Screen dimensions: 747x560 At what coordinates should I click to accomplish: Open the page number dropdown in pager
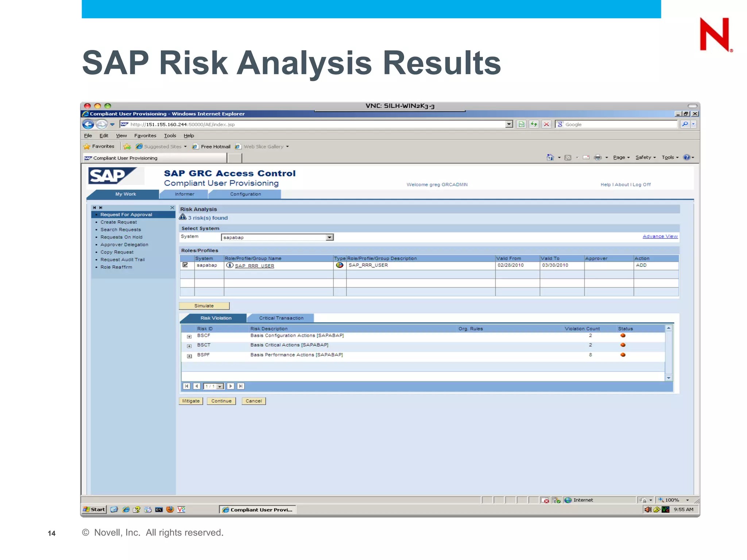(x=220, y=386)
